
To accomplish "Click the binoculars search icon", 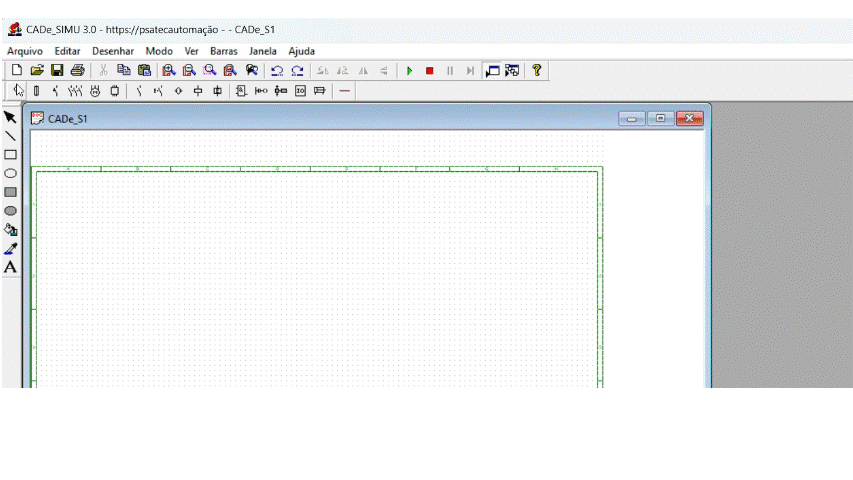I will pos(251,71).
